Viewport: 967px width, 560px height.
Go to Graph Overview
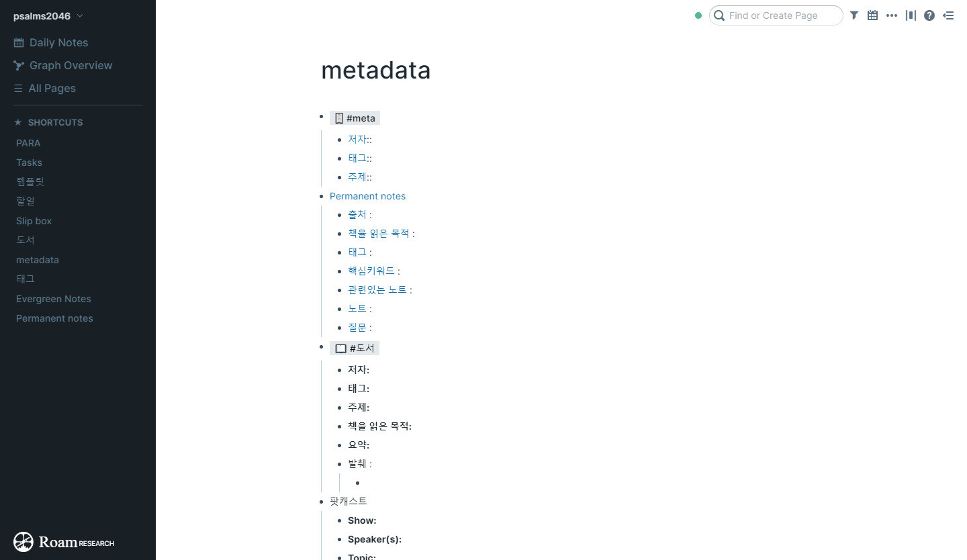(x=71, y=65)
